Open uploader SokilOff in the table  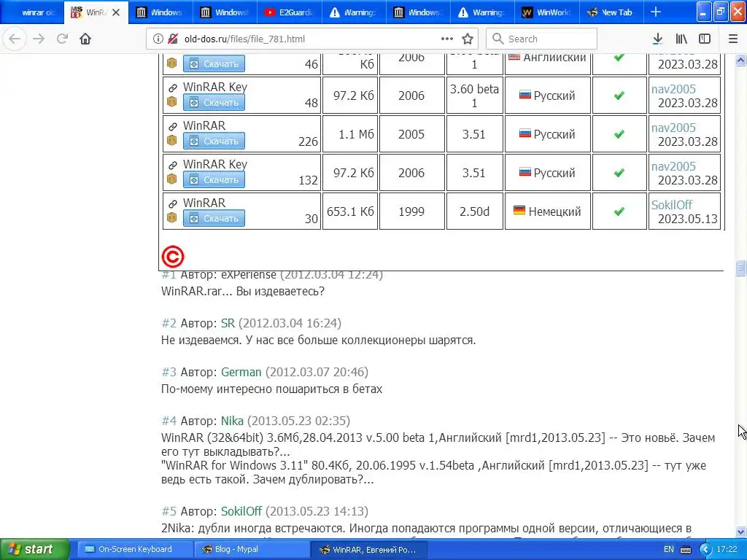pyautogui.click(x=671, y=205)
